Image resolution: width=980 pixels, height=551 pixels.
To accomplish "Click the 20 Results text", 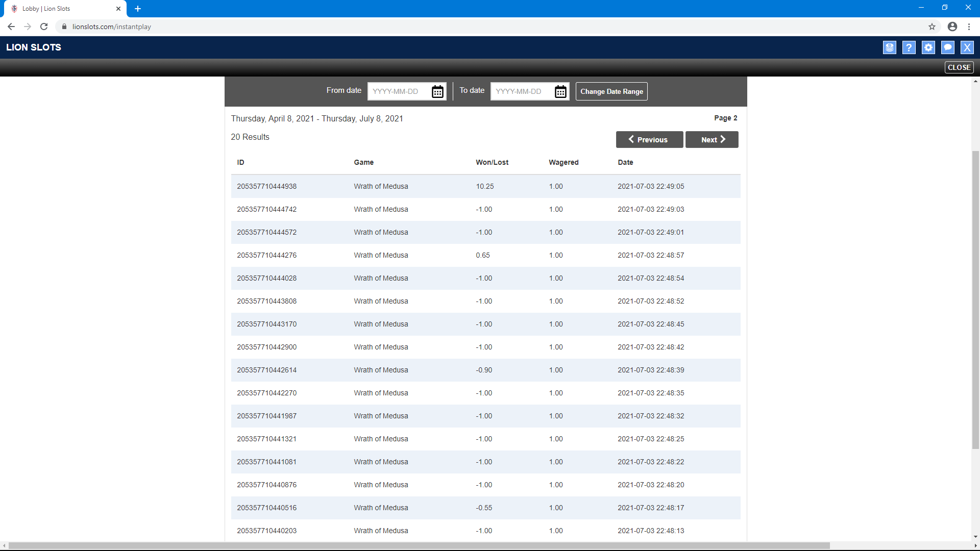I will click(250, 137).
